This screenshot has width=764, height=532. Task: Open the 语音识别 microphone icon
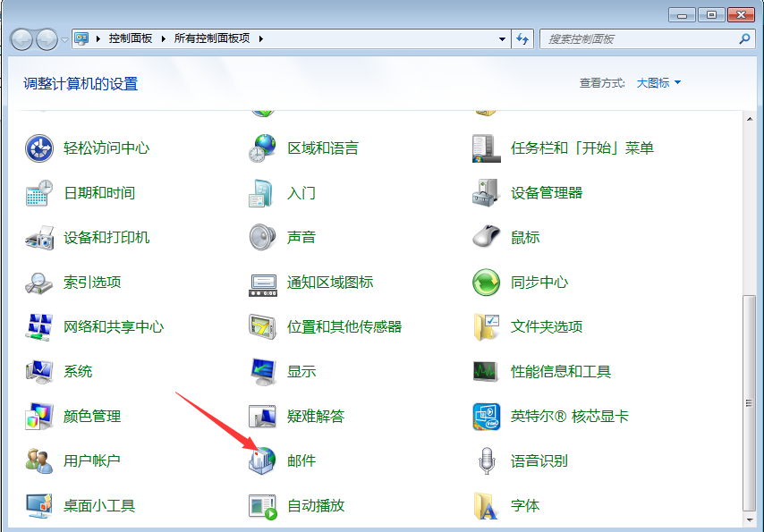tap(487, 460)
